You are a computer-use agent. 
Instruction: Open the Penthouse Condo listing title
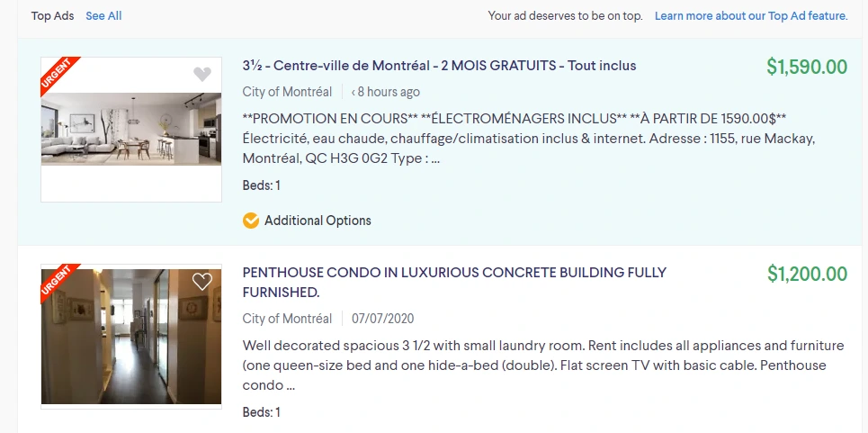[454, 283]
